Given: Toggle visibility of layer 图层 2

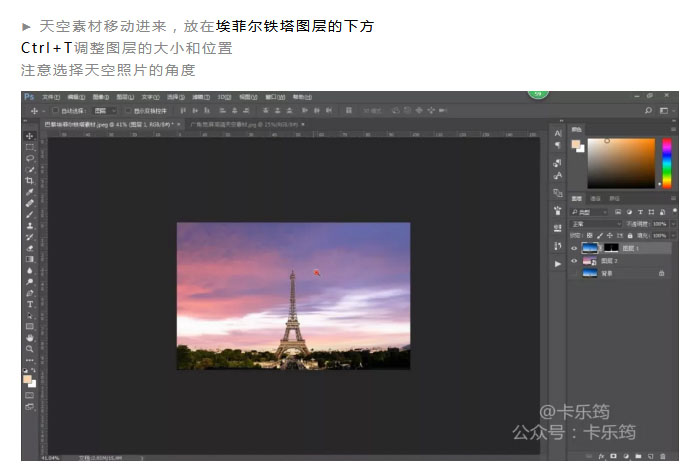Looking at the screenshot, I should (574, 260).
